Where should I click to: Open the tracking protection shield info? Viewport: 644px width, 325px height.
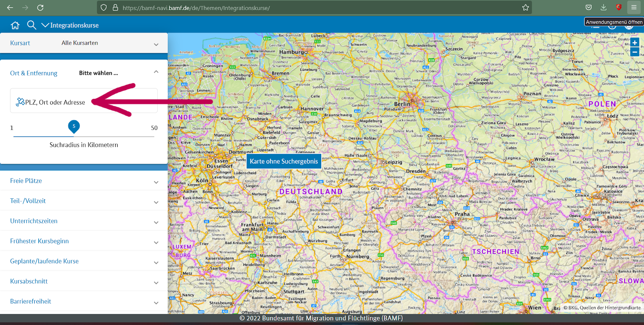tap(103, 8)
